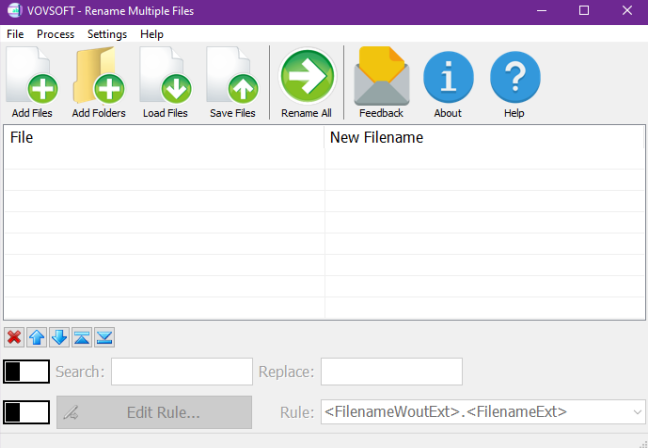Open the Settings menu
This screenshot has width=648, height=448.
[x=107, y=34]
